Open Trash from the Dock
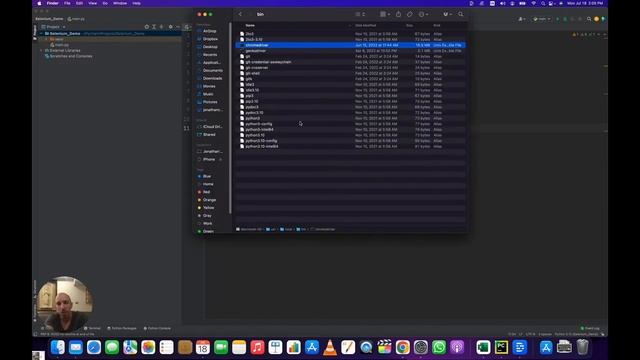This screenshot has width=640, height=360. (x=582, y=347)
